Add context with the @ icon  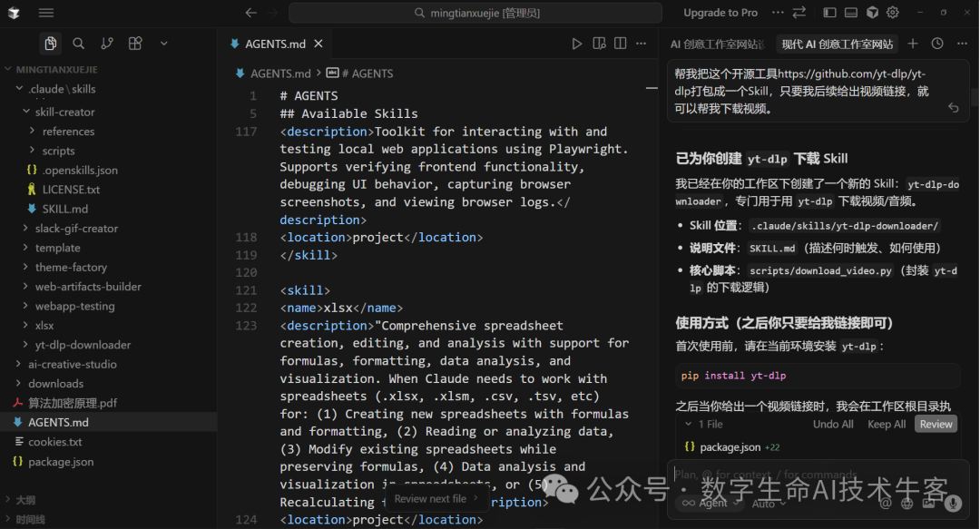(x=885, y=505)
